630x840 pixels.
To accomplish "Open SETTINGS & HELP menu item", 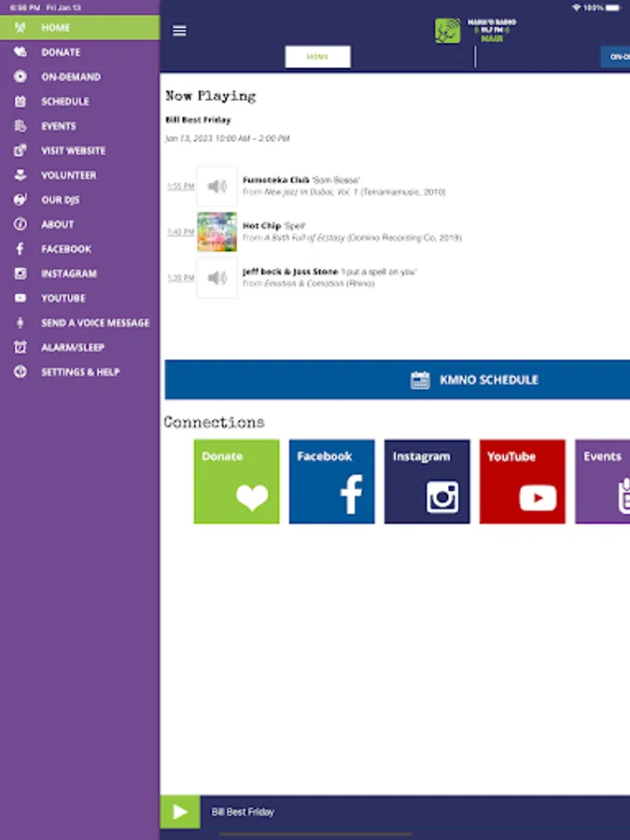I will [x=80, y=372].
